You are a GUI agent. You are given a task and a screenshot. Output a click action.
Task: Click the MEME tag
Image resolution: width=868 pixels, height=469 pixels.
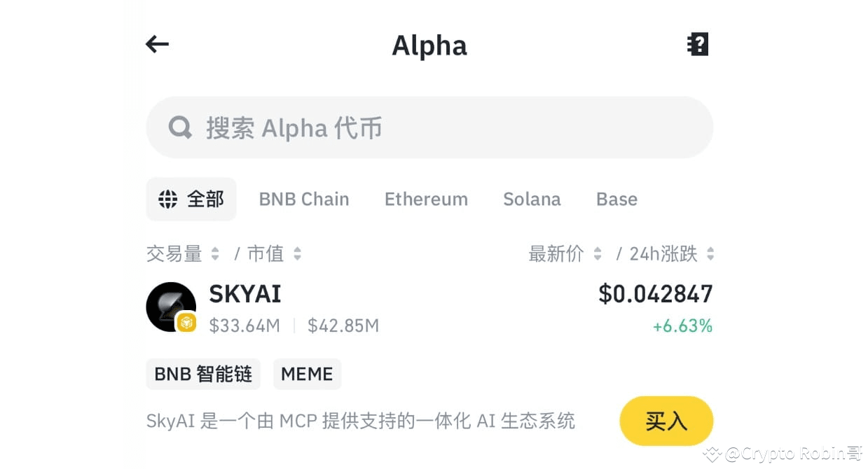[307, 374]
